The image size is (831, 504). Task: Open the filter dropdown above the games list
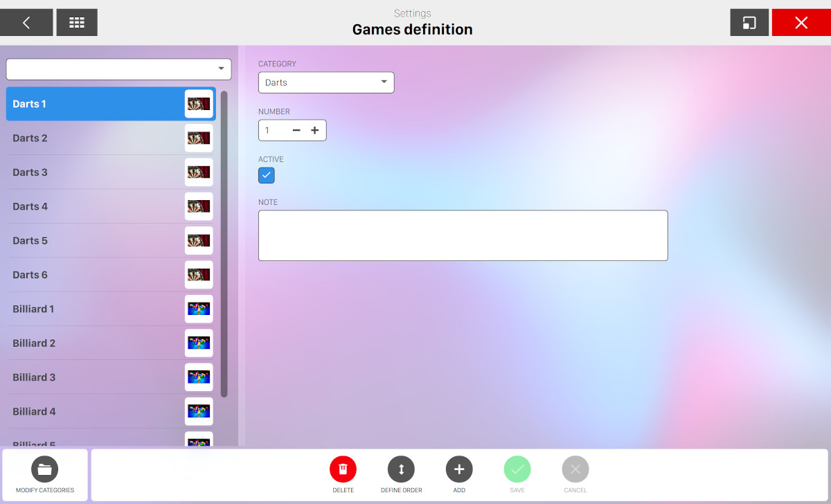118,69
